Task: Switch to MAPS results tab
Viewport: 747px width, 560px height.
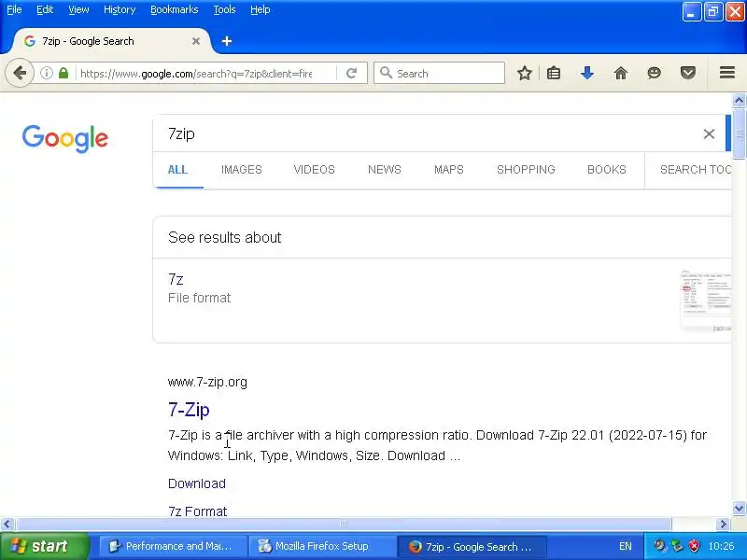Action: click(449, 170)
